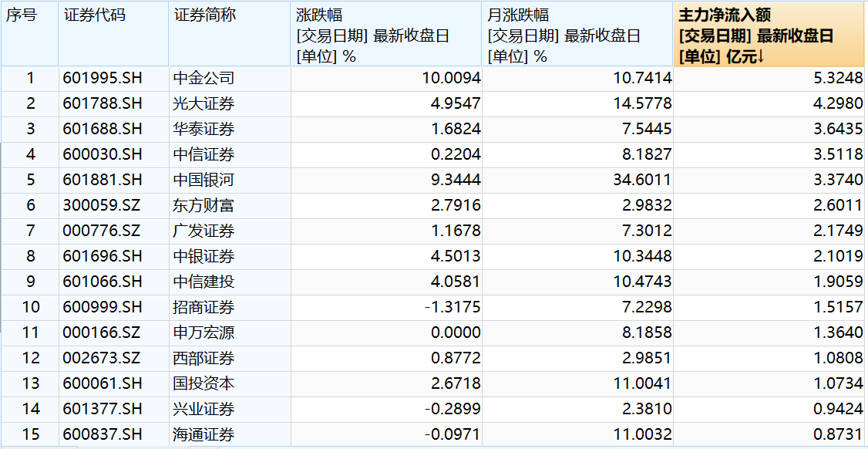Select 西部证券 name cell
The width and height of the screenshot is (868, 449).
tap(230, 359)
